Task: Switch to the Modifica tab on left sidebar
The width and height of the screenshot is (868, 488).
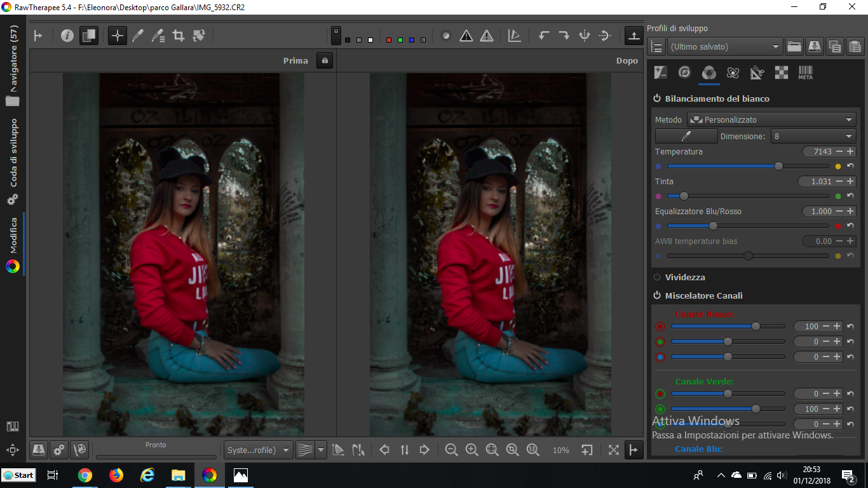Action: 13,245
